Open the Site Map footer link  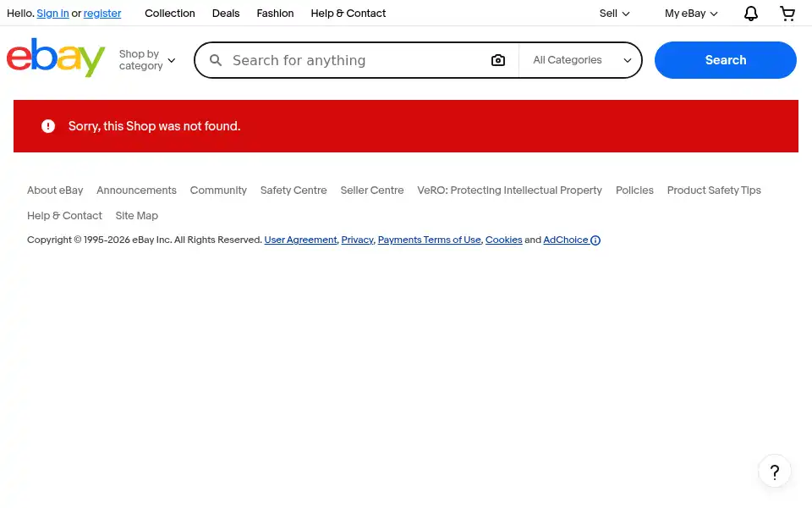[x=137, y=216]
